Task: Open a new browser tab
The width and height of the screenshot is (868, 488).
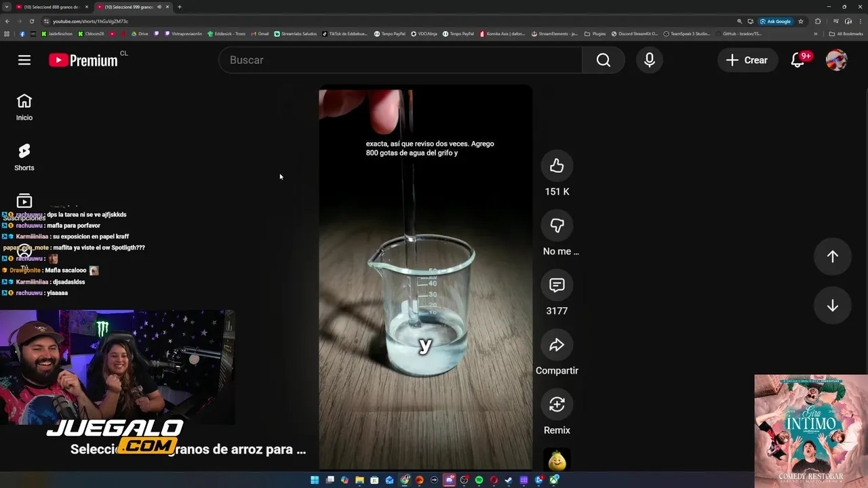Action: coord(179,7)
